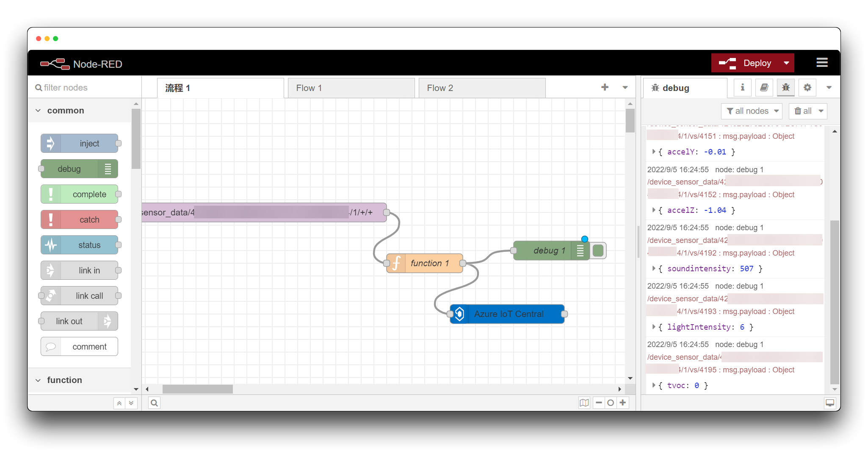Click the debug panel scrollbar thumb
Image resolution: width=868 pixels, height=452 pixels.
pyautogui.click(x=835, y=302)
